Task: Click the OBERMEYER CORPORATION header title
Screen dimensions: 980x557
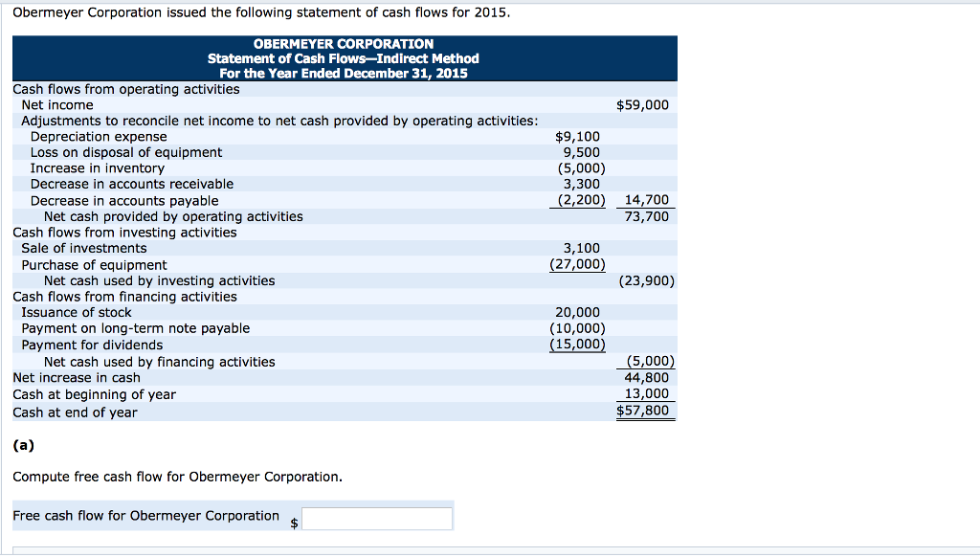Action: [344, 44]
